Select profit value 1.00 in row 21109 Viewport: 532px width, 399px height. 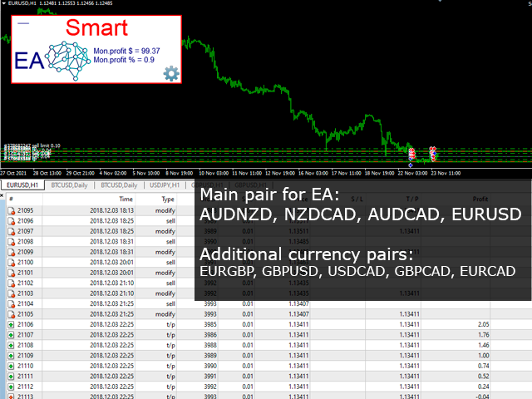pyautogui.click(x=483, y=356)
